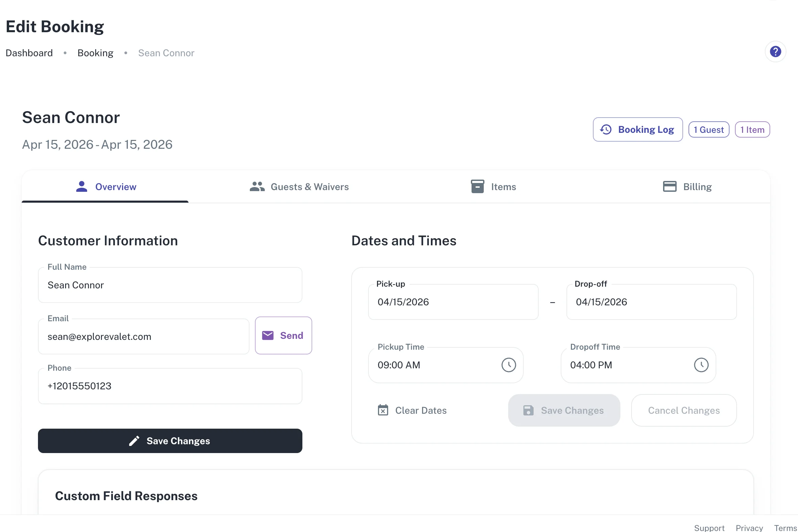
Task: Click the Cancel Changes button
Action: tap(684, 410)
